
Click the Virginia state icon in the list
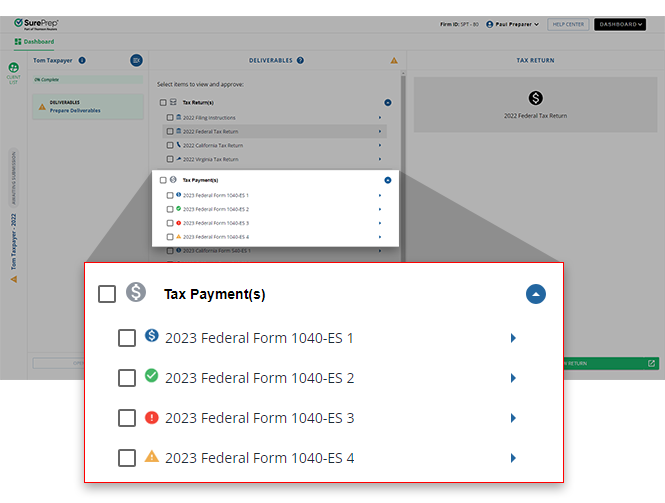pyautogui.click(x=179, y=159)
